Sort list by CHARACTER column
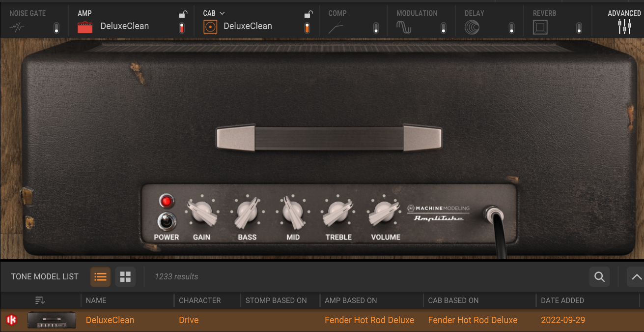Screen dimensions: 644x332 (199, 300)
